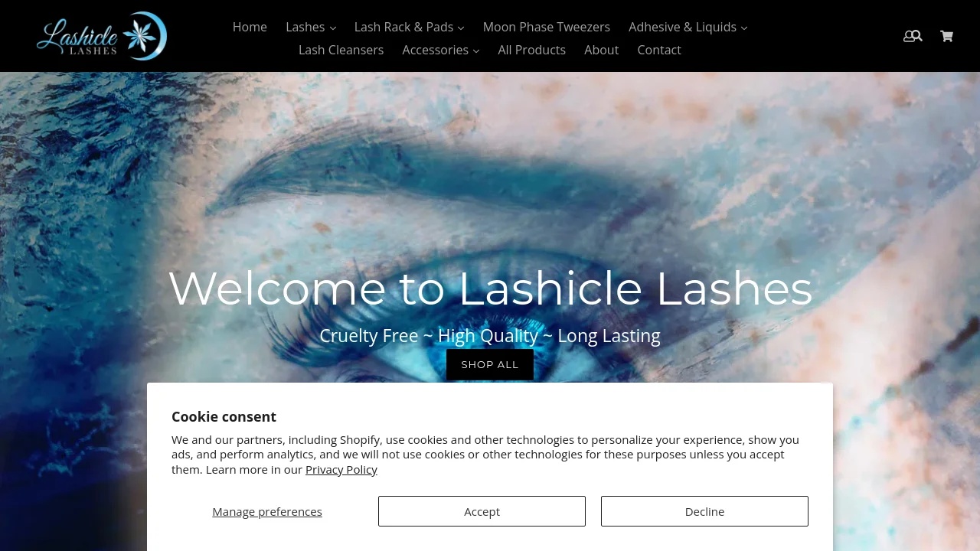
Task: Open the About page link
Action: 601,50
